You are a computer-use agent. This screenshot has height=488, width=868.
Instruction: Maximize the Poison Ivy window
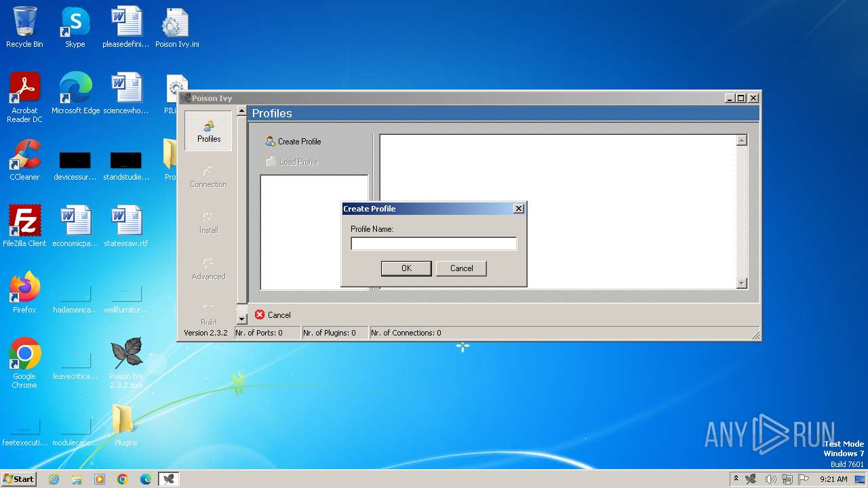741,98
